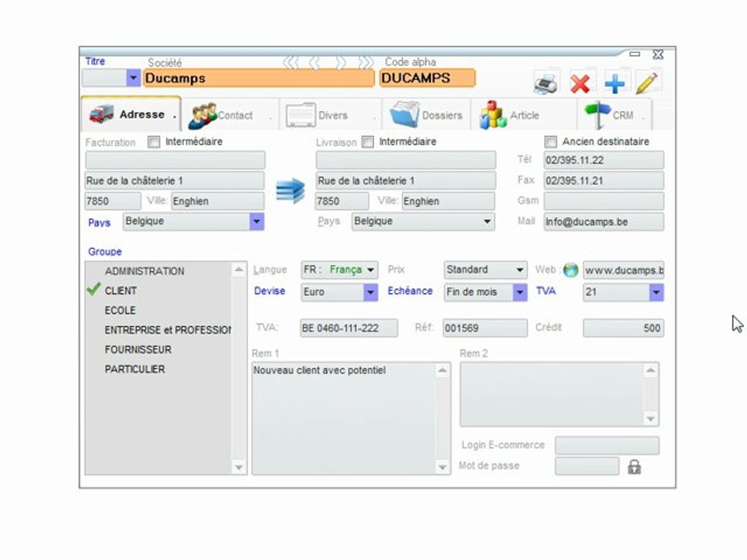Click the Crédit field showing 500

pos(623,328)
